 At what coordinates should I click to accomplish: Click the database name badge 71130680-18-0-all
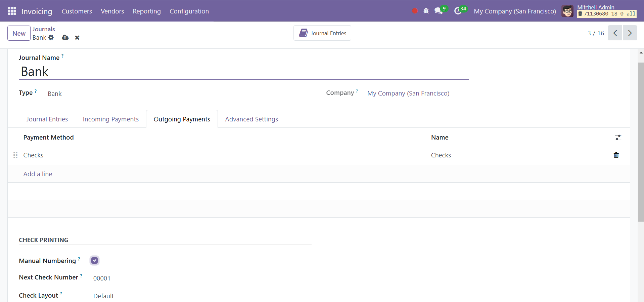pyautogui.click(x=607, y=14)
